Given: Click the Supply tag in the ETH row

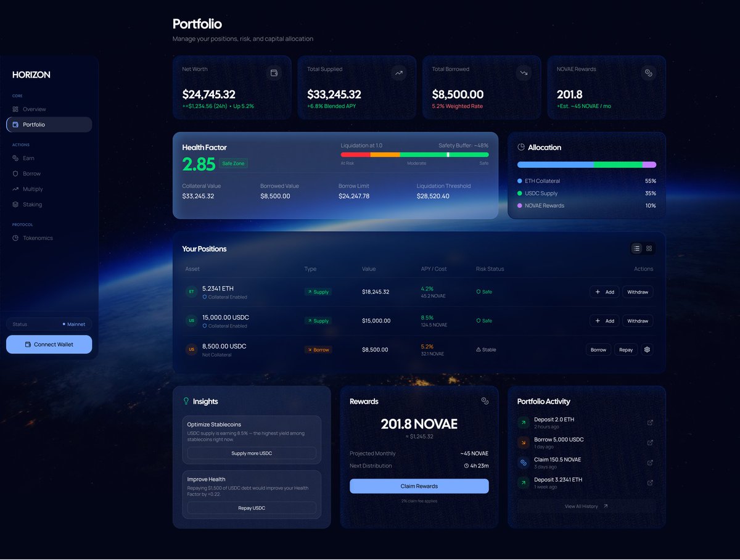Looking at the screenshot, I should (x=318, y=292).
